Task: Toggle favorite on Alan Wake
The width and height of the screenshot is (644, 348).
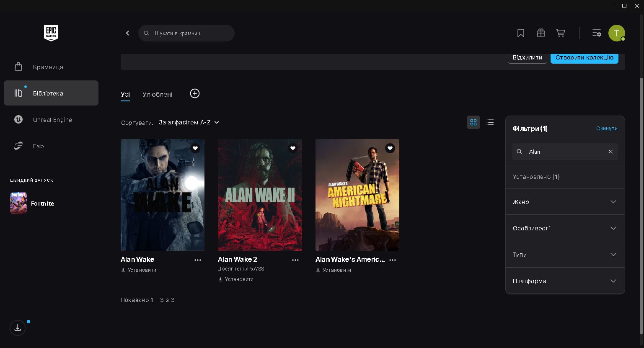Action: (x=195, y=148)
